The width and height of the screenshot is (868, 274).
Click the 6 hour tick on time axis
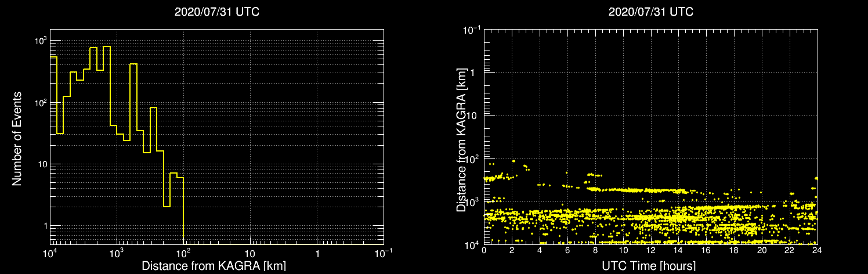[x=567, y=250]
